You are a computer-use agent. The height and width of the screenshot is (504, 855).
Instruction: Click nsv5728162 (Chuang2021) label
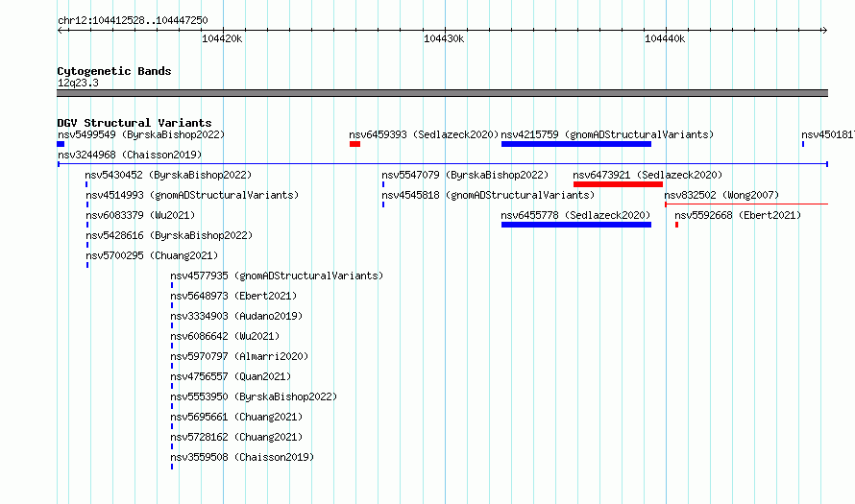click(236, 437)
